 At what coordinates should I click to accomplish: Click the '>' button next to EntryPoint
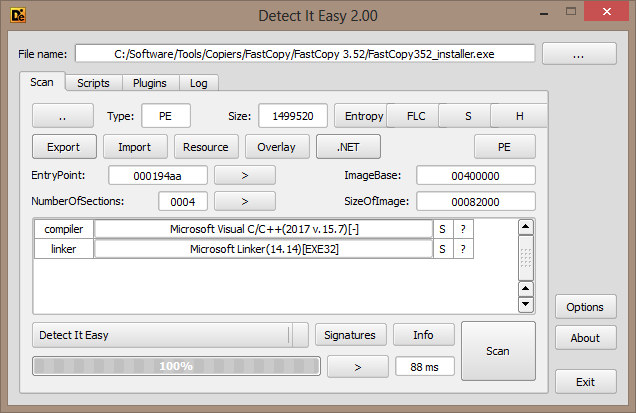[x=245, y=175]
